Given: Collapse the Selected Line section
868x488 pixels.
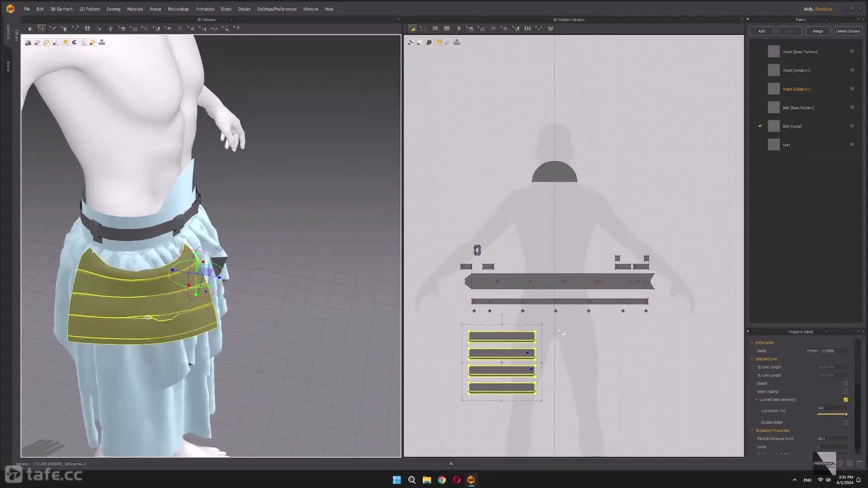Looking at the screenshot, I should pyautogui.click(x=752, y=359).
